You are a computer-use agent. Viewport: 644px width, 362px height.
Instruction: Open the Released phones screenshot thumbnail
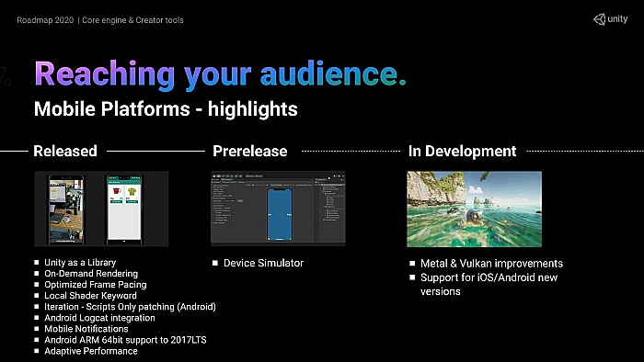[x=101, y=209]
